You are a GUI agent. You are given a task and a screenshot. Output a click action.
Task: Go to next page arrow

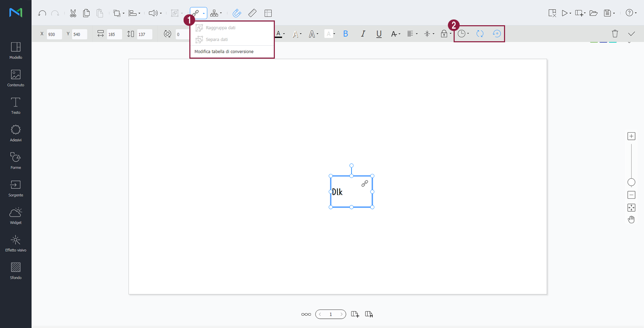[341, 314]
